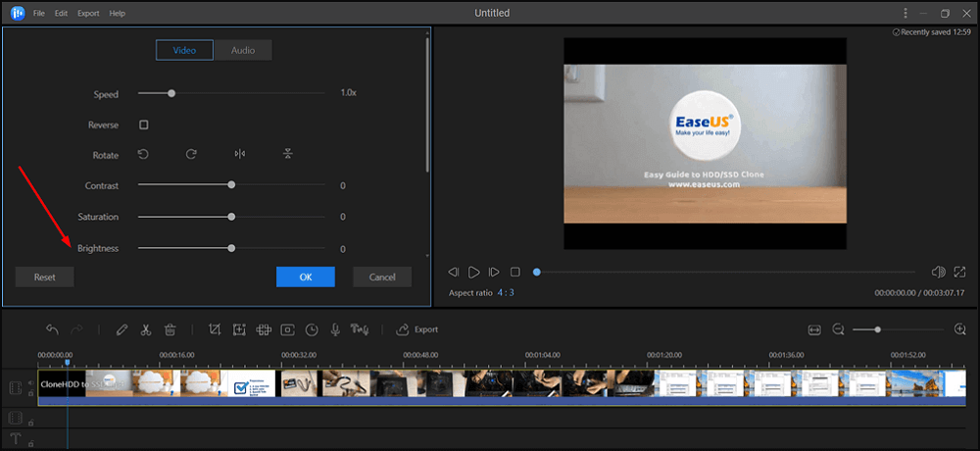
Task: Click the Contrast slider handle
Action: pyautogui.click(x=231, y=184)
